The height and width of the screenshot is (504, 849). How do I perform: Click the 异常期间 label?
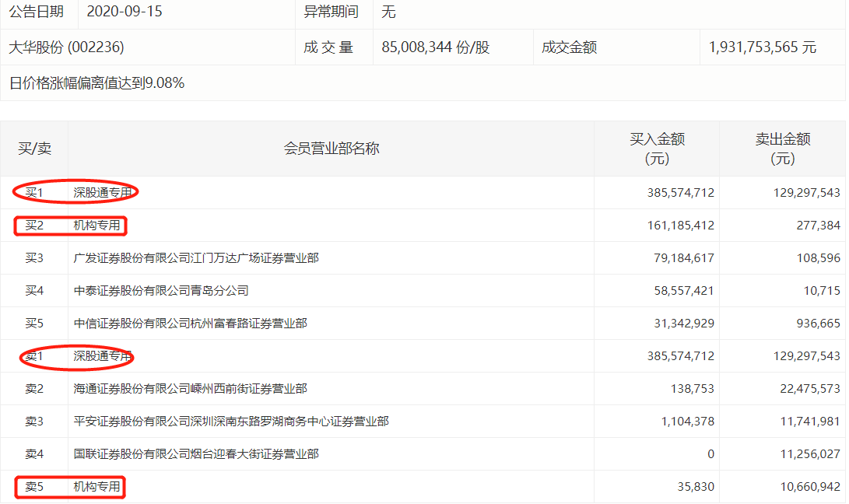(x=331, y=12)
